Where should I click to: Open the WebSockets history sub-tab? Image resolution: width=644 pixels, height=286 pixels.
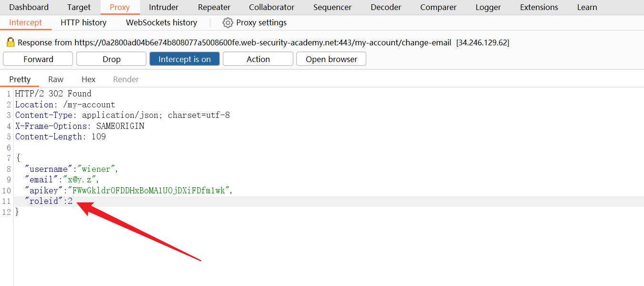point(161,22)
